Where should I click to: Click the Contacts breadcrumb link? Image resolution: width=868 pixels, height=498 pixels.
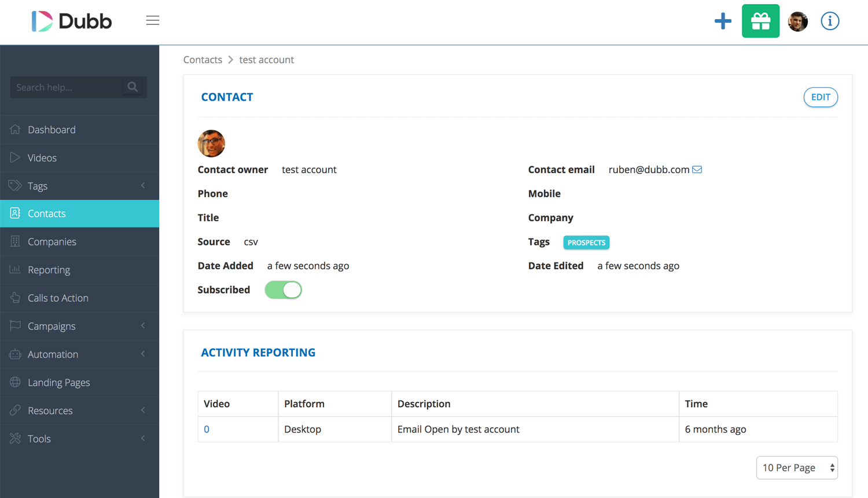(x=203, y=60)
